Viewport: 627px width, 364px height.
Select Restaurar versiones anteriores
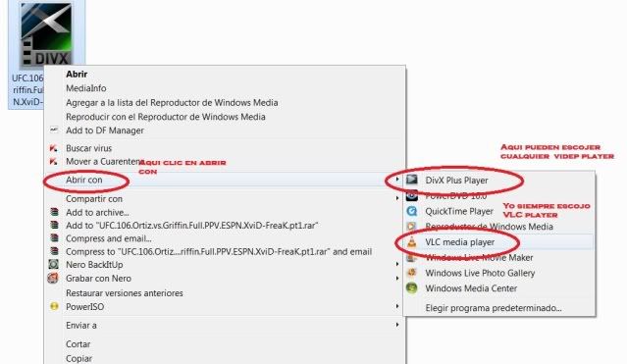tap(125, 293)
